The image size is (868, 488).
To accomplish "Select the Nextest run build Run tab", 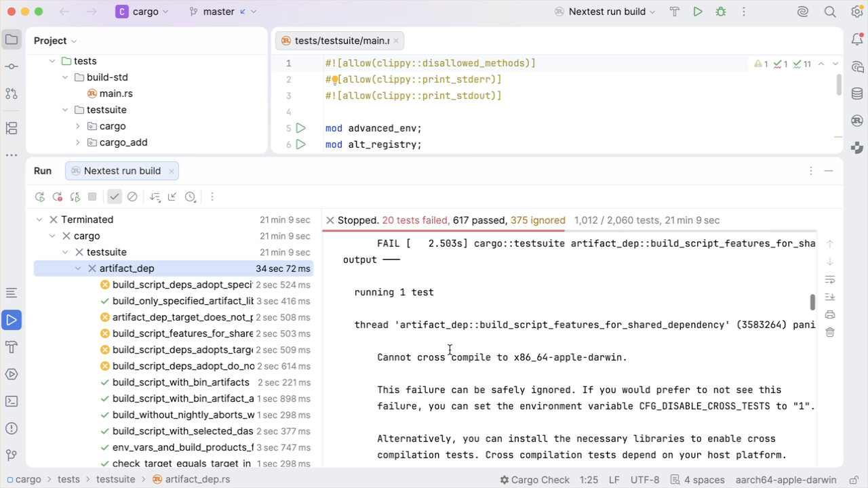I will (x=122, y=171).
